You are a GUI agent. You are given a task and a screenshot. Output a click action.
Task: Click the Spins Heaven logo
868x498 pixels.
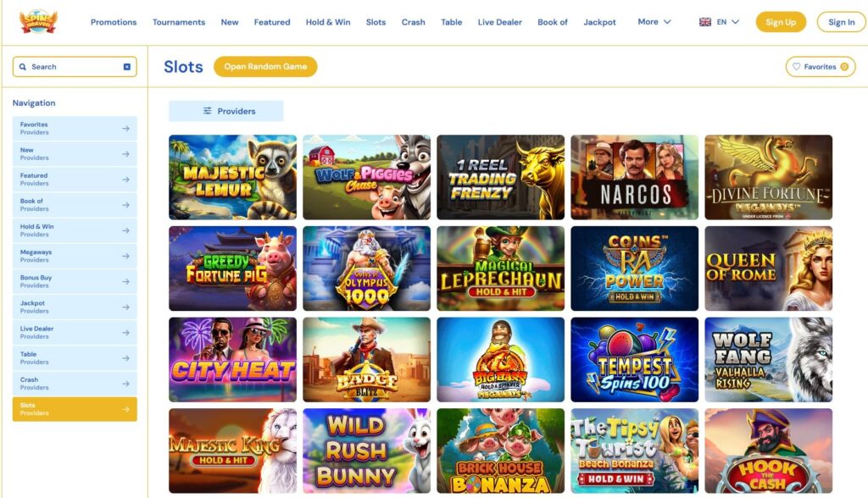click(x=37, y=21)
